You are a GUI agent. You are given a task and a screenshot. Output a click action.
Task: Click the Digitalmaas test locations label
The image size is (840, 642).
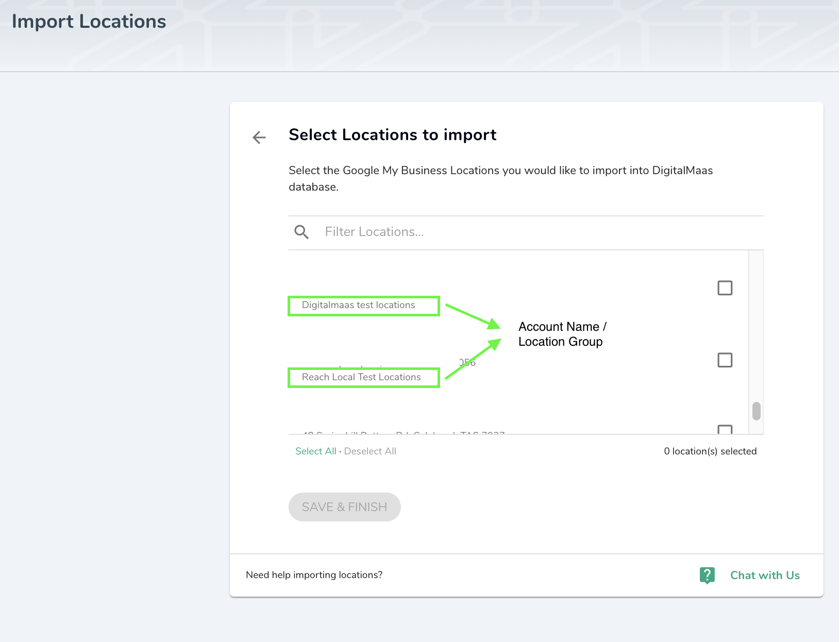358,305
